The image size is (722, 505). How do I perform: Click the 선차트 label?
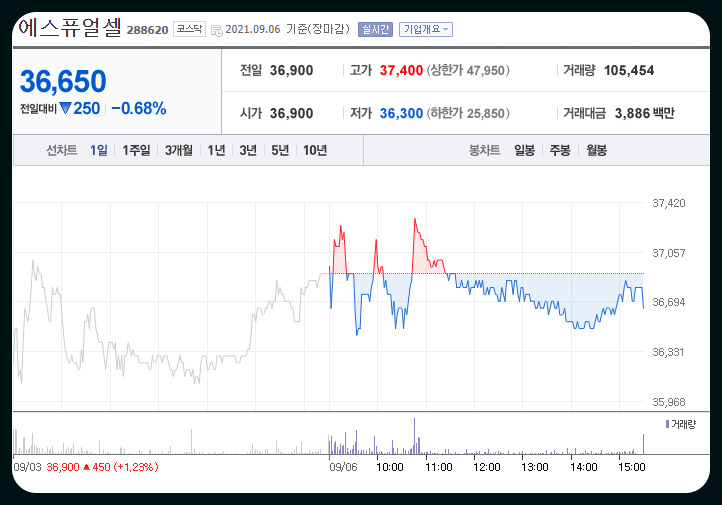(62, 150)
